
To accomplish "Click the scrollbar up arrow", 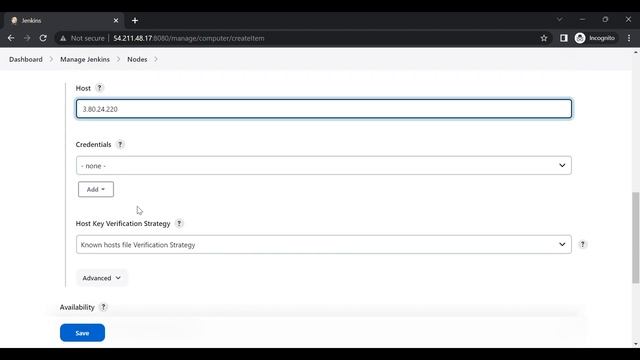I will pos(636,52).
